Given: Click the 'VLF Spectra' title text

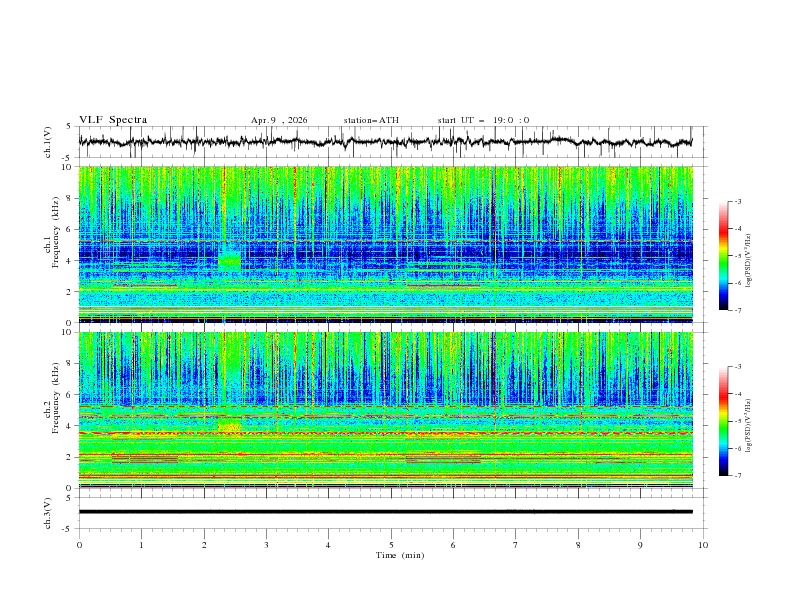Looking at the screenshot, I should 113,120.
